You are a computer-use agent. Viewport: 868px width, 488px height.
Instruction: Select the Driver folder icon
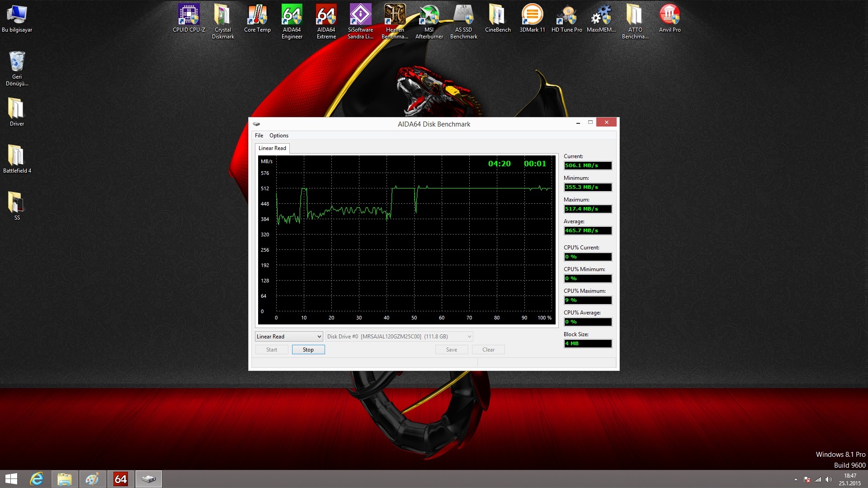tap(17, 112)
